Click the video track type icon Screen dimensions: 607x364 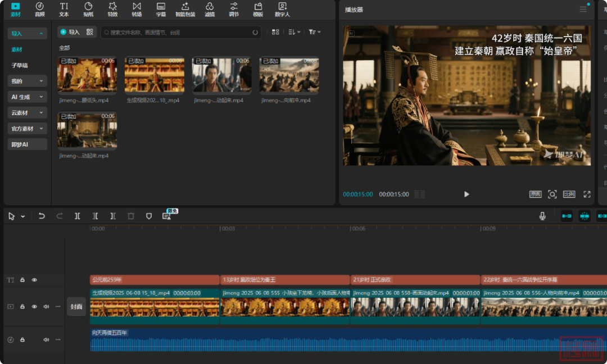pos(11,306)
